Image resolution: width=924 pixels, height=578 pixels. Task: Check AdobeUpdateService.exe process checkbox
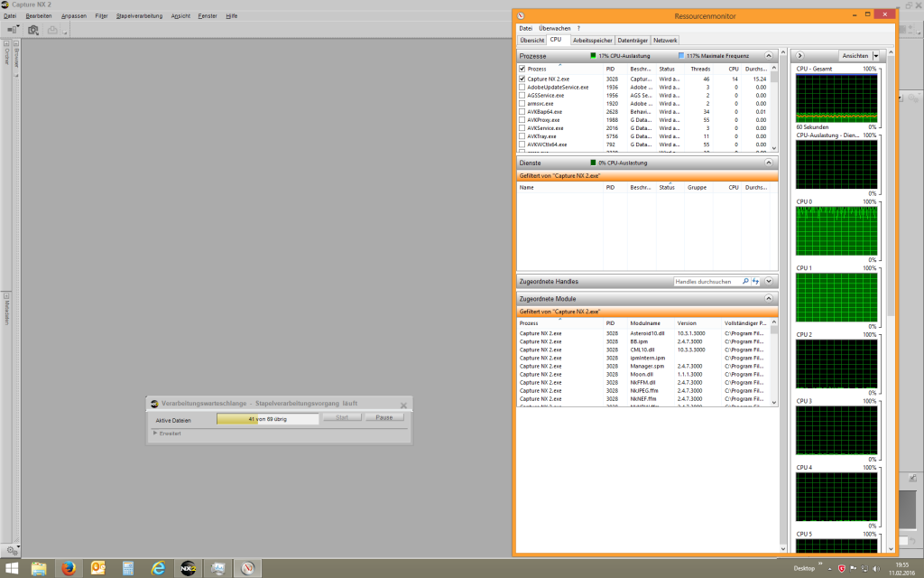[522, 88]
